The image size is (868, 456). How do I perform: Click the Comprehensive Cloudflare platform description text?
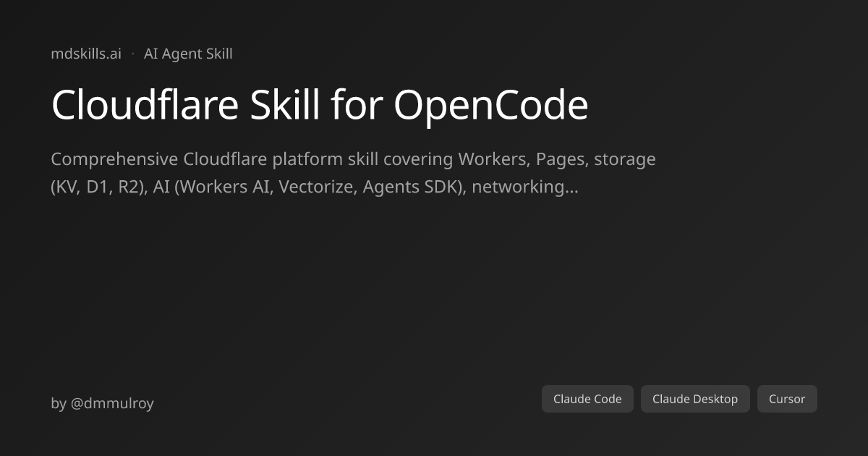[354, 173]
